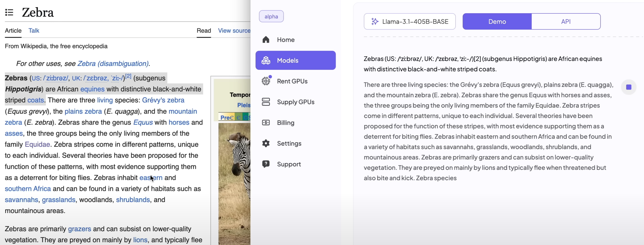Image resolution: width=644 pixels, height=245 pixels.
Task: Click the Settings gear icon
Action: (266, 143)
